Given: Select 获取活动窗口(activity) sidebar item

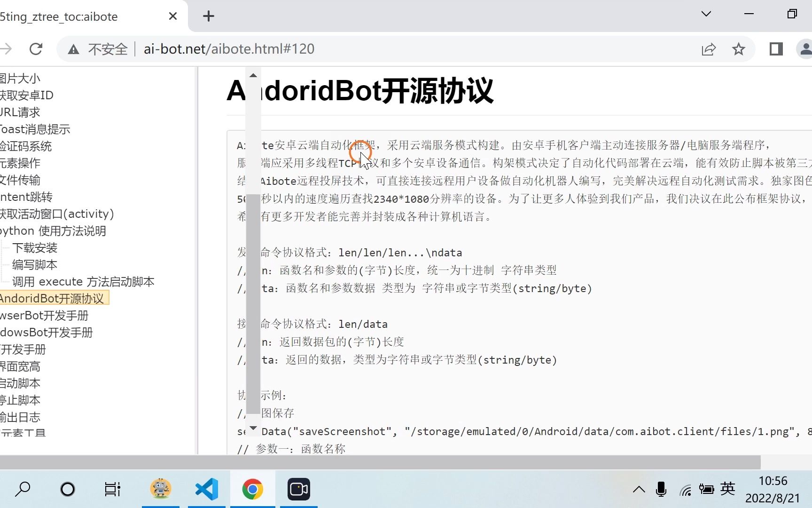Looking at the screenshot, I should (57, 214).
